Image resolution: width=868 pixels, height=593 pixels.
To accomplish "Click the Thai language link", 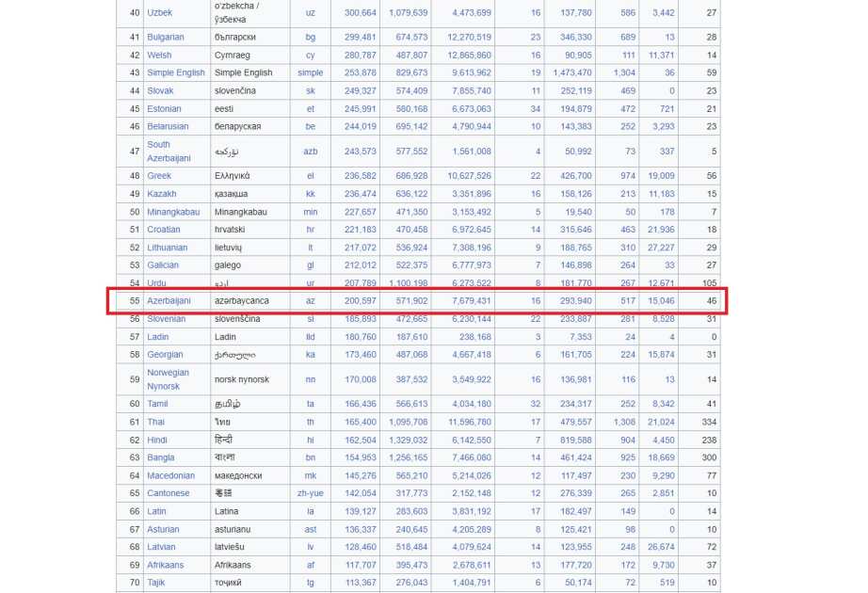I will click(155, 422).
